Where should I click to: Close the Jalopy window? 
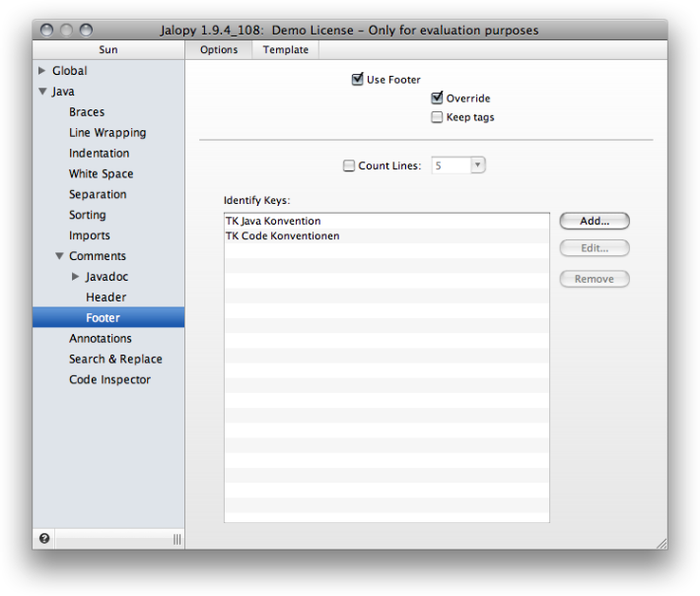pos(46,30)
